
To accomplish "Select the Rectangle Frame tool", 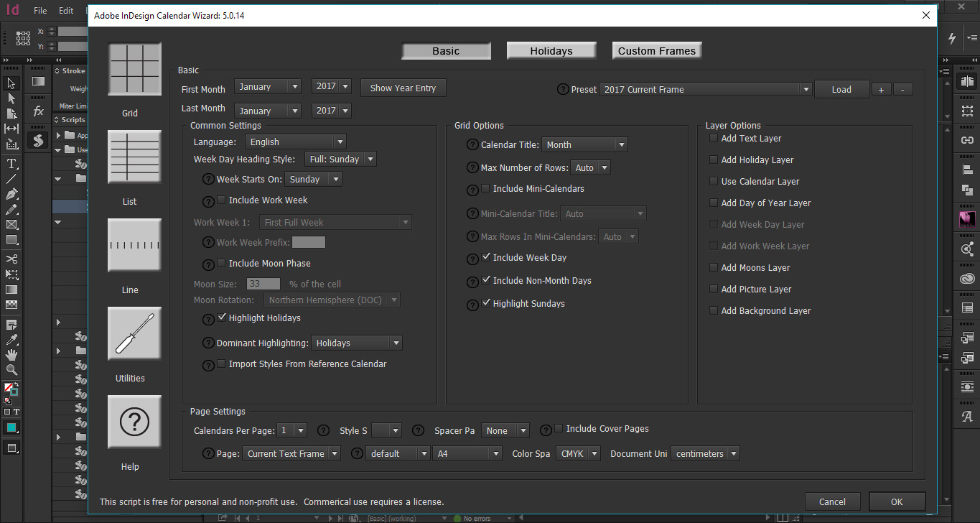I will 11,225.
